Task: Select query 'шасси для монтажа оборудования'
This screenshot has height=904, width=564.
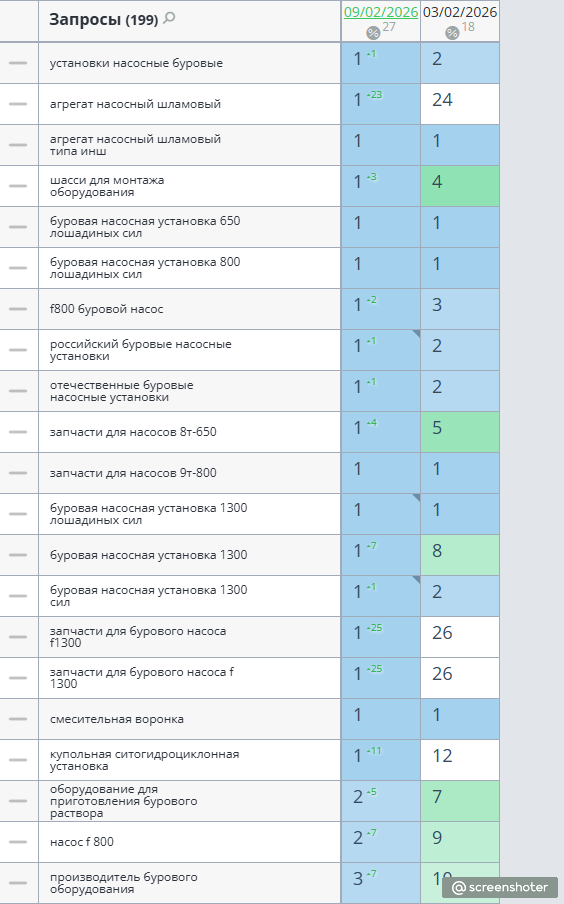Action: pyautogui.click(x=107, y=186)
